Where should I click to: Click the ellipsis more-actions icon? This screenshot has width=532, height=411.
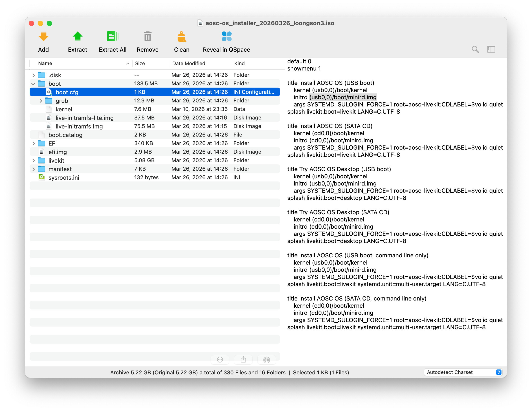point(220,360)
